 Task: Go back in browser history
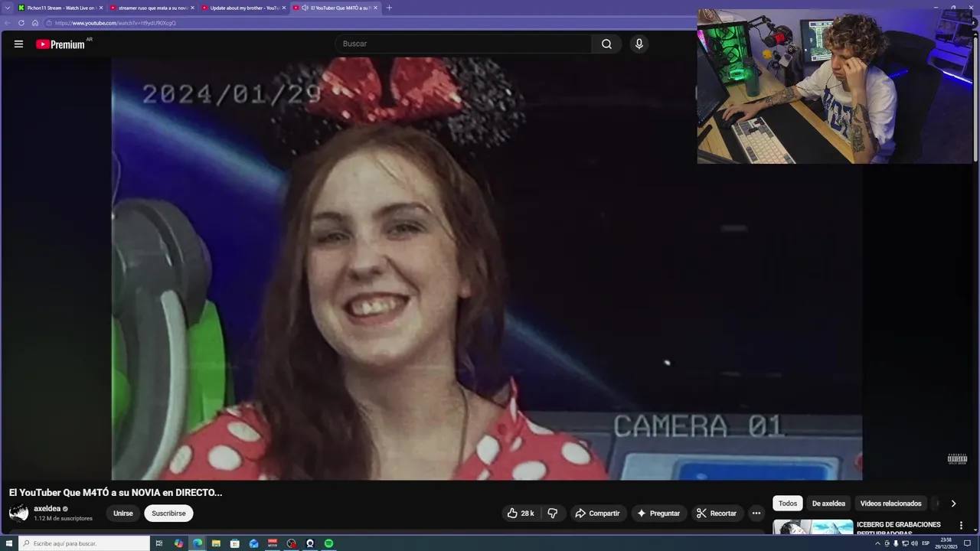(x=8, y=23)
